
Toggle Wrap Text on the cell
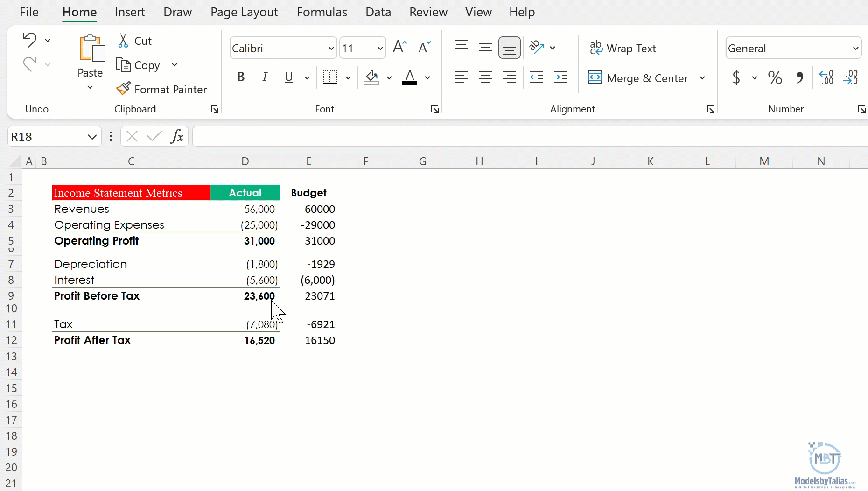tap(623, 48)
